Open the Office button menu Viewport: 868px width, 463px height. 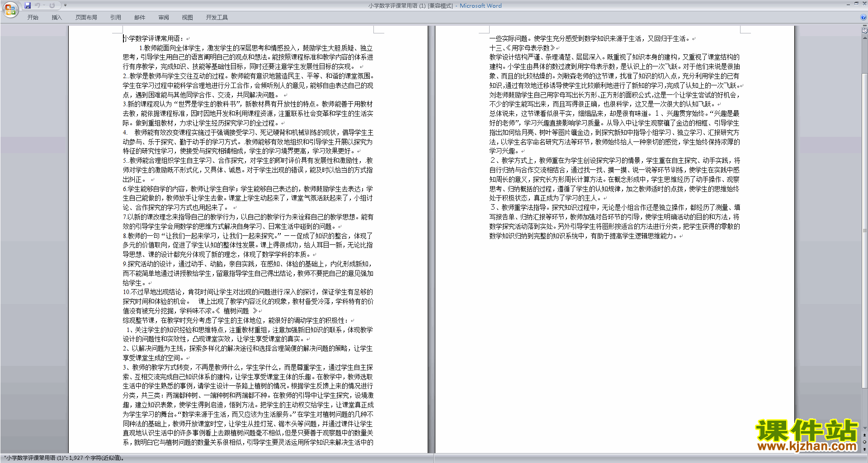(x=10, y=9)
